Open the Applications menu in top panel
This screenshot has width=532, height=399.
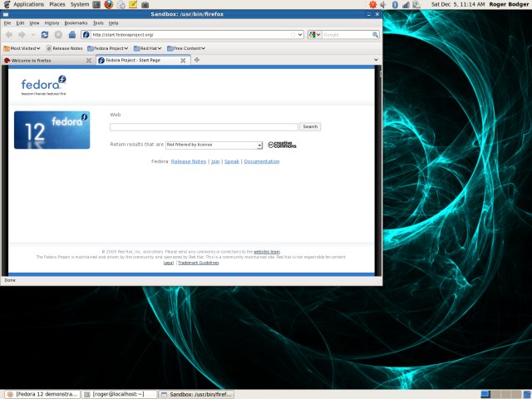point(28,4)
